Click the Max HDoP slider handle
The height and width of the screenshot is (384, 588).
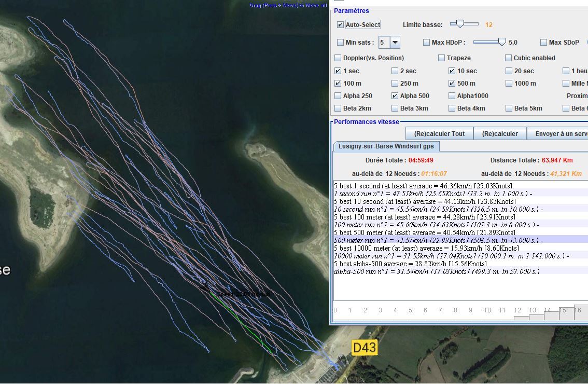(x=501, y=42)
